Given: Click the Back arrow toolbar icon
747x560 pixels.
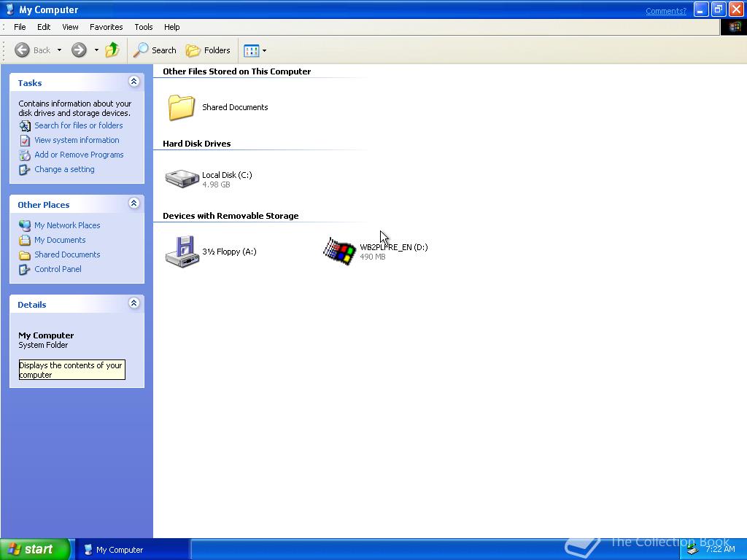Looking at the screenshot, I should pyautogui.click(x=22, y=50).
